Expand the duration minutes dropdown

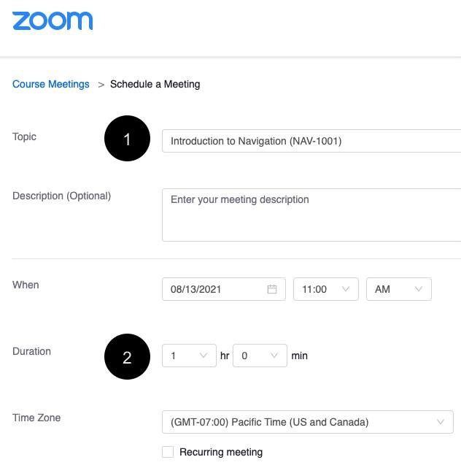click(260, 356)
